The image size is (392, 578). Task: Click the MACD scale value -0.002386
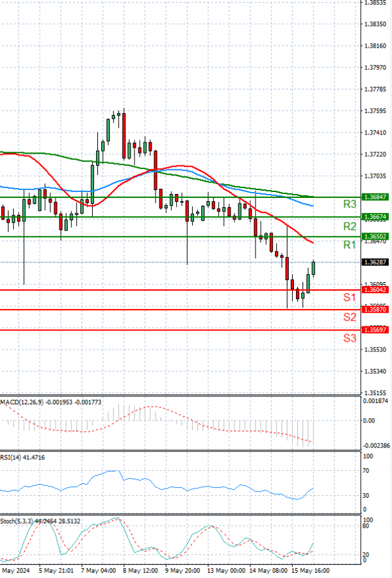[x=376, y=445]
